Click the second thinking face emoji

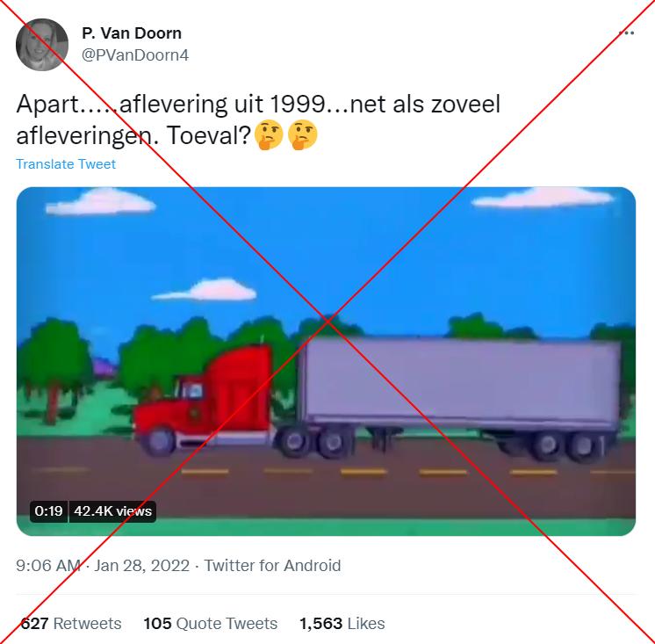[x=302, y=134]
